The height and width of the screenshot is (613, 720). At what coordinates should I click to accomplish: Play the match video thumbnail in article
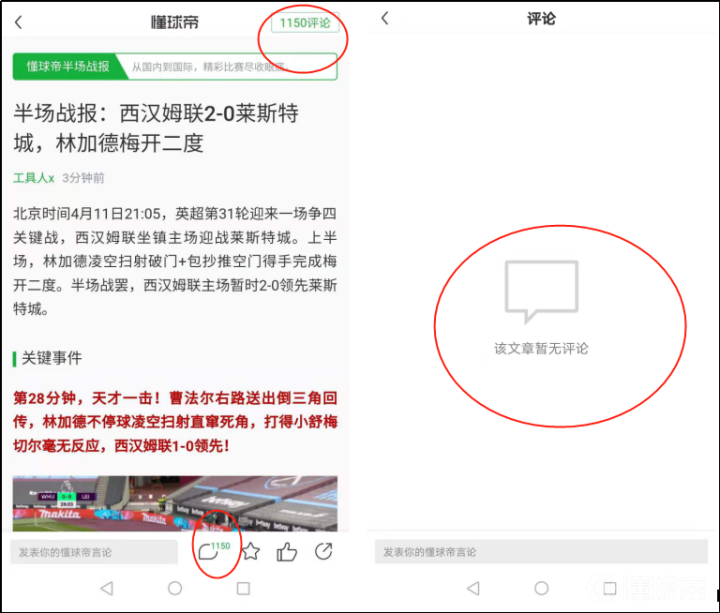[175, 503]
